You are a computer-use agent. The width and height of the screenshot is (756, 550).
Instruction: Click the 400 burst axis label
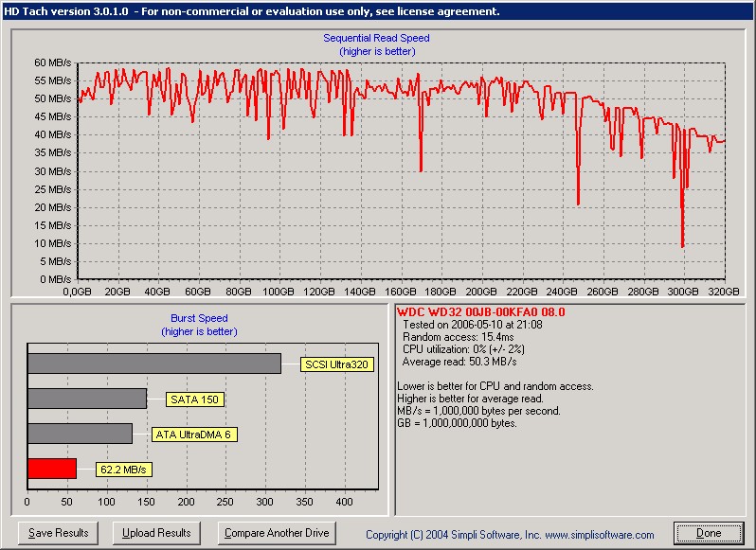344,502
